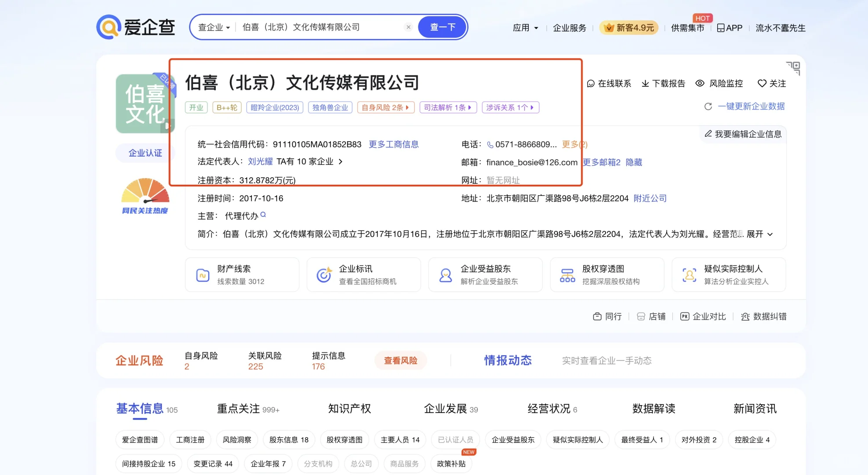Screen dimensions: 868x475
Task: Click the 店铺 shop icon
Action: point(641,317)
